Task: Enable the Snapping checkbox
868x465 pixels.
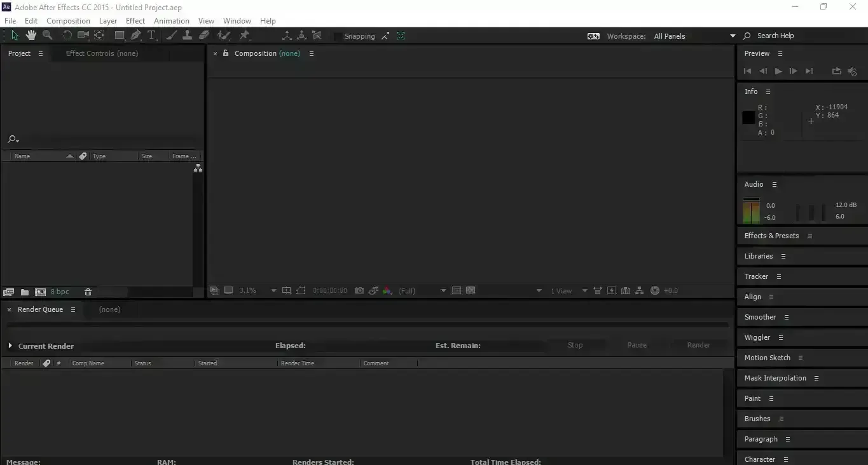Action: click(x=338, y=36)
